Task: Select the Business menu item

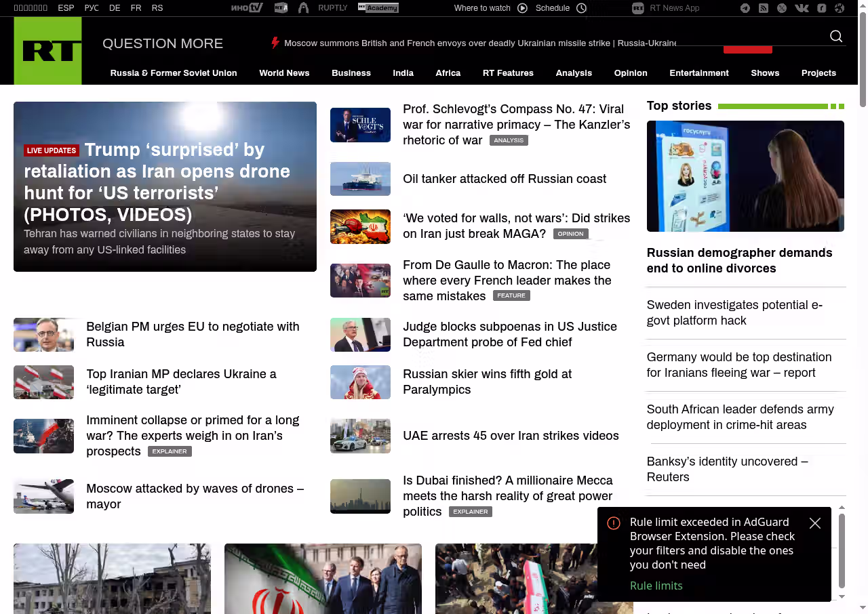Action: 351,73
